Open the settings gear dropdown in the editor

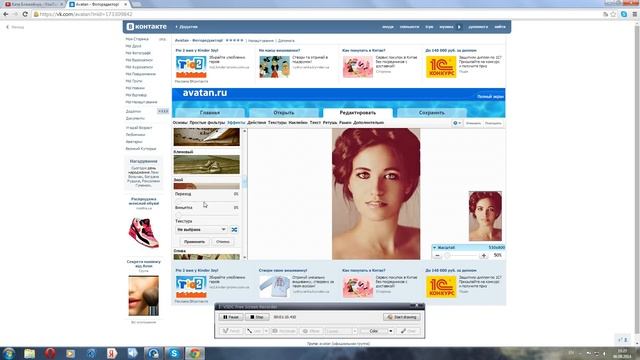pyautogui.click(x=457, y=123)
